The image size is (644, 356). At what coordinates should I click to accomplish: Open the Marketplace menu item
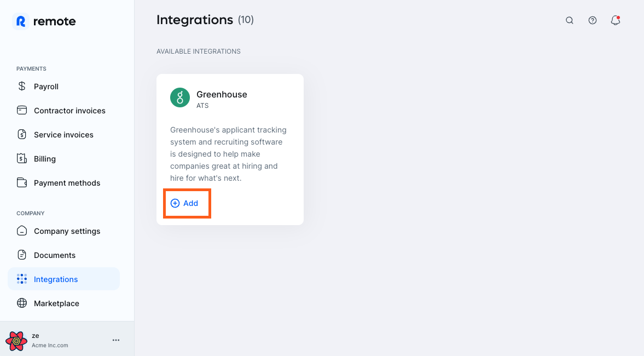(x=63, y=303)
